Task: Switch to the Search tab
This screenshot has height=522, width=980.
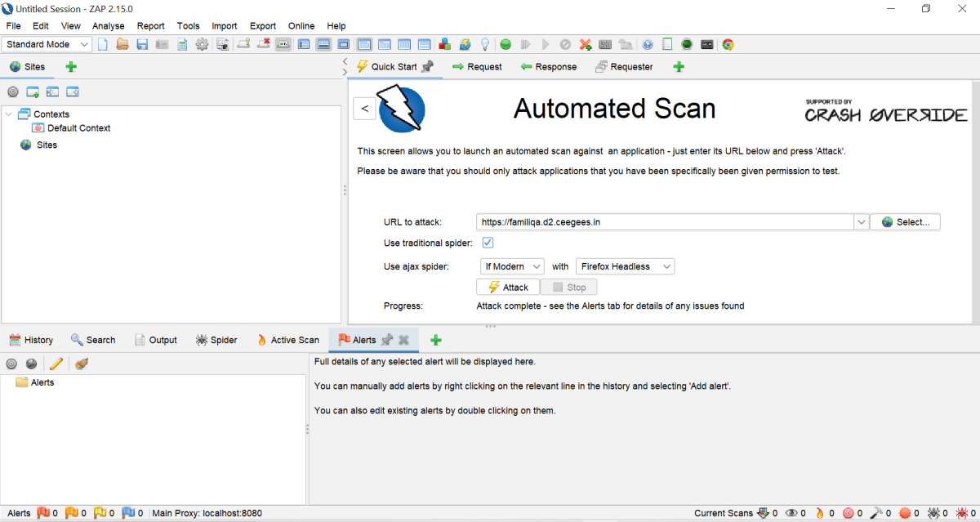Action: tap(92, 340)
